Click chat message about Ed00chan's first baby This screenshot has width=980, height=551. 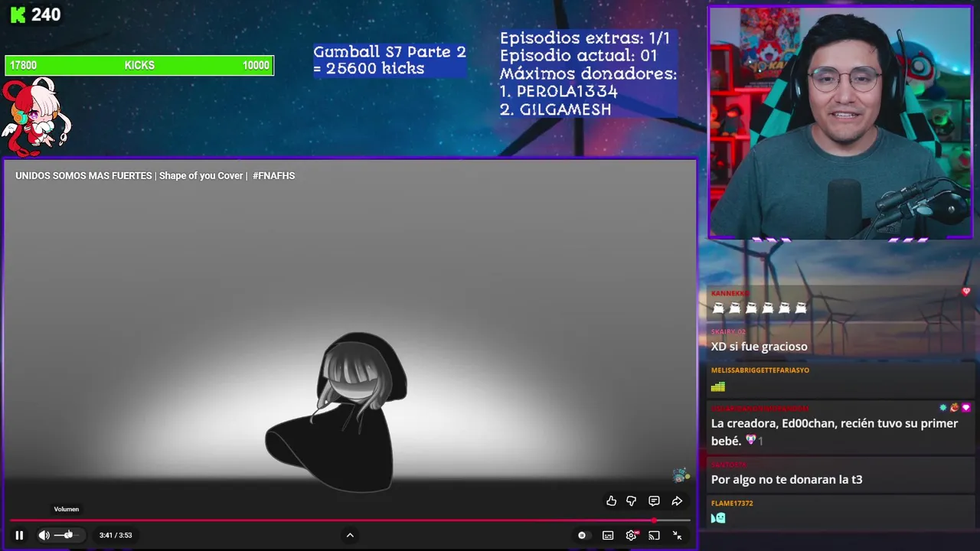835,432
